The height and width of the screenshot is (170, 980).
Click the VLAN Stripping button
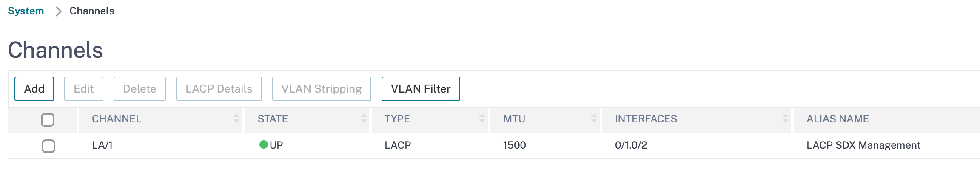pos(322,89)
